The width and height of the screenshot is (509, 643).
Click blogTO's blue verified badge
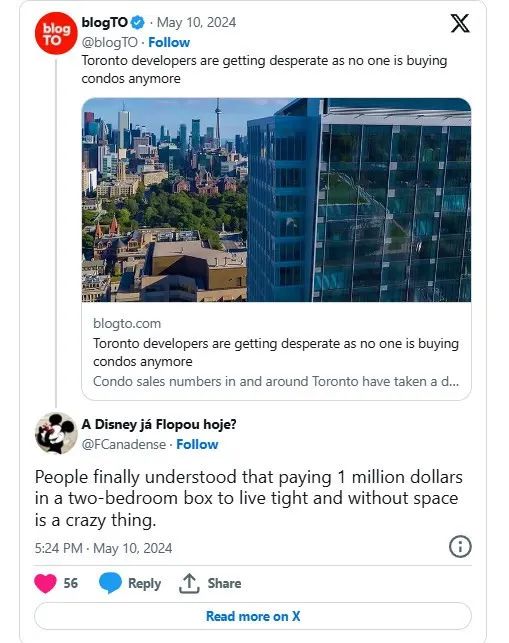(x=138, y=23)
